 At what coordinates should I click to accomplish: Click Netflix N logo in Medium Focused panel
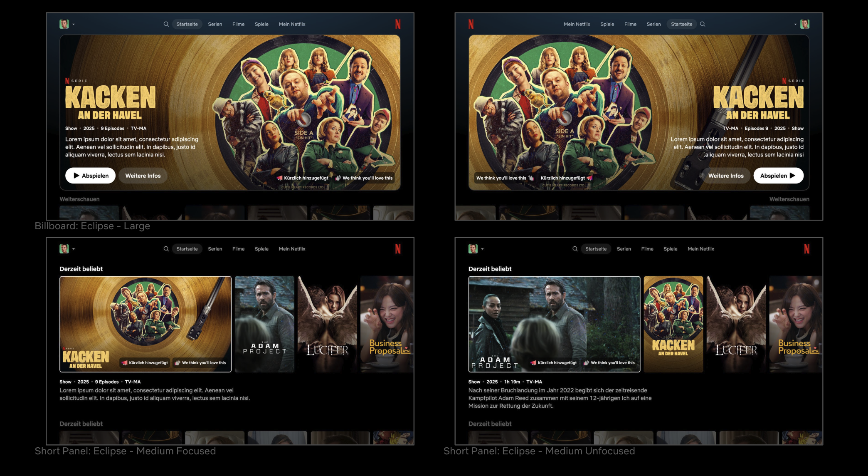pyautogui.click(x=398, y=249)
